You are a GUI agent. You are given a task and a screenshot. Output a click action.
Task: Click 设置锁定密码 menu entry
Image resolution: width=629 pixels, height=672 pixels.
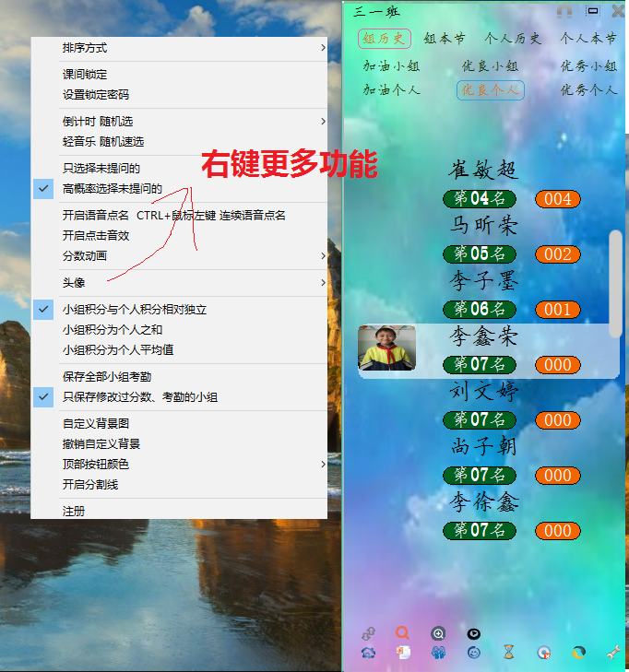pos(180,95)
